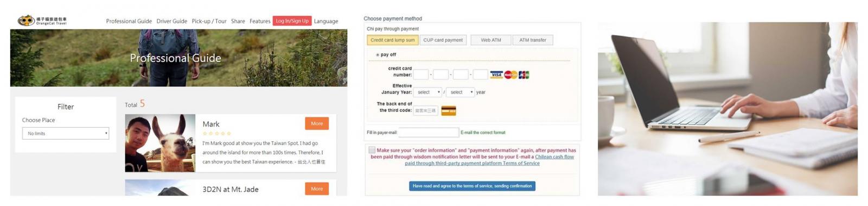Click the payer e-mail input field
The width and height of the screenshot is (868, 206).
(429, 132)
